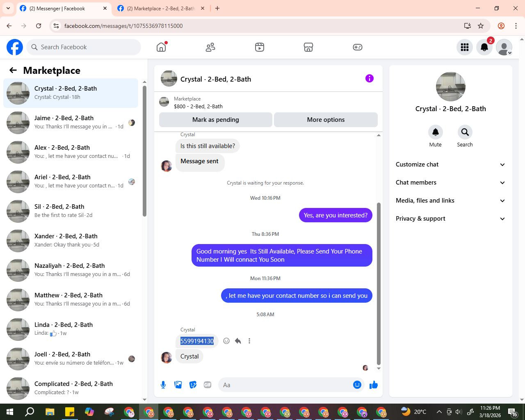Open the Friends icon in top navigation
Image resolution: width=525 pixels, height=420 pixels.
(210, 47)
